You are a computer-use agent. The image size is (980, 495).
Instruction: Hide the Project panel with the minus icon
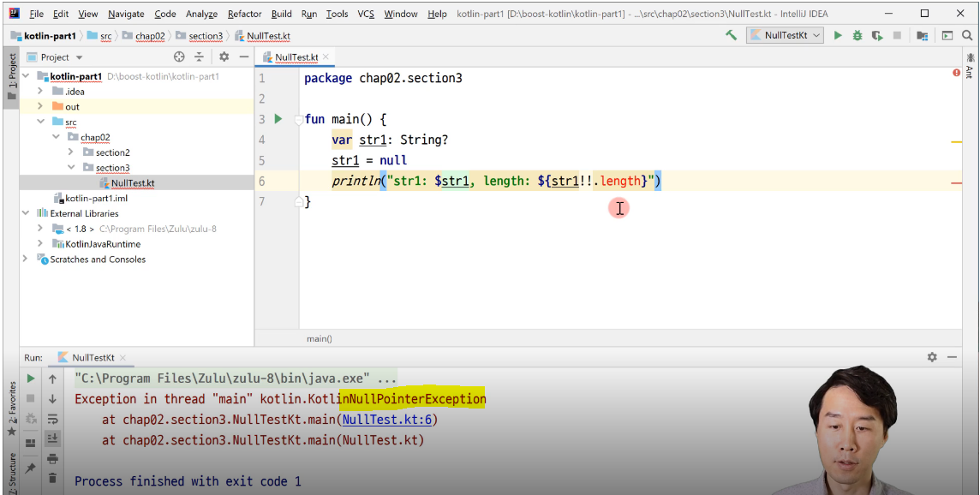[244, 57]
